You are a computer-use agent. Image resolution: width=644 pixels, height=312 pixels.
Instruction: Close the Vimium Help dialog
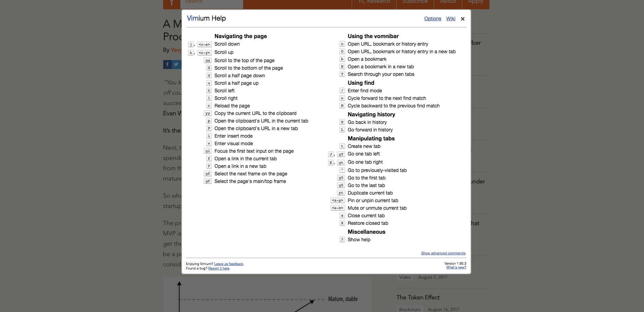(x=463, y=19)
